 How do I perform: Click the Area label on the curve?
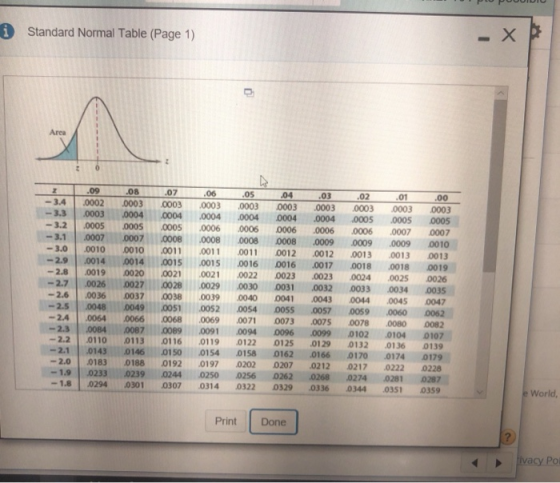(x=58, y=132)
